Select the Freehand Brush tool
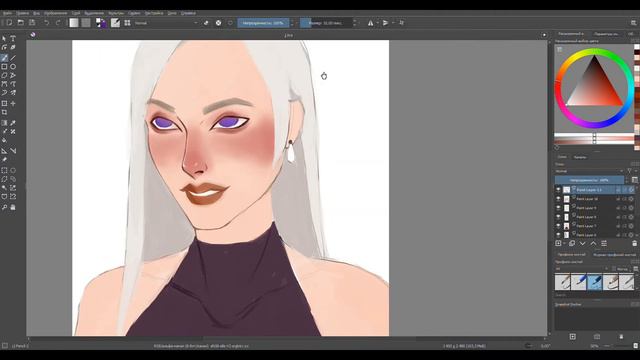 coord(4,58)
